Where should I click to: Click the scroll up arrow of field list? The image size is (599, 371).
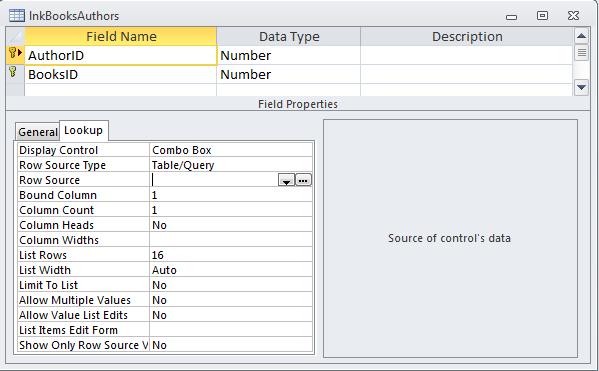tap(581, 36)
